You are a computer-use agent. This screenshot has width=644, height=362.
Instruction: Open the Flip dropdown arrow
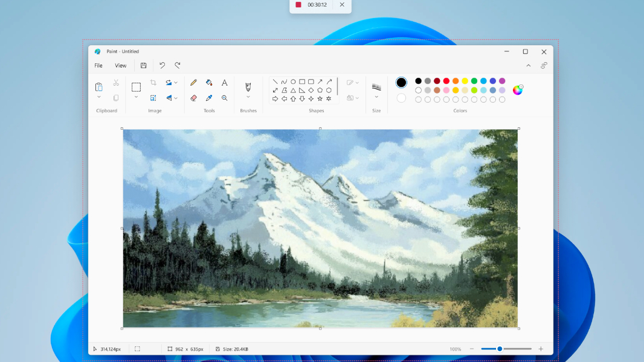176,98
